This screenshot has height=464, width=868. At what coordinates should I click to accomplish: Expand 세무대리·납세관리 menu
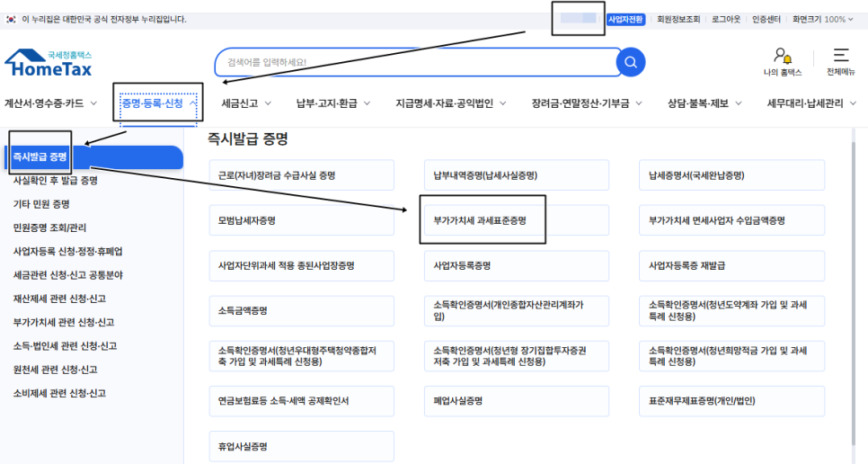[811, 103]
